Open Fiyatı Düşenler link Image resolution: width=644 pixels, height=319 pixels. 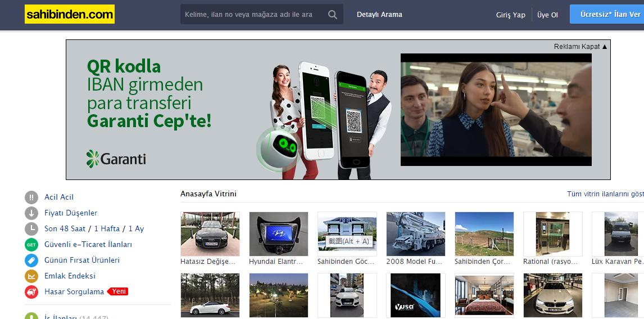tap(71, 213)
